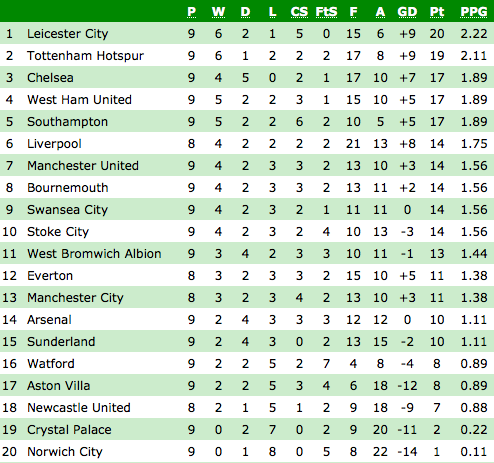Click the CS column header
Viewport: 494px width, 463px height.
click(x=299, y=12)
